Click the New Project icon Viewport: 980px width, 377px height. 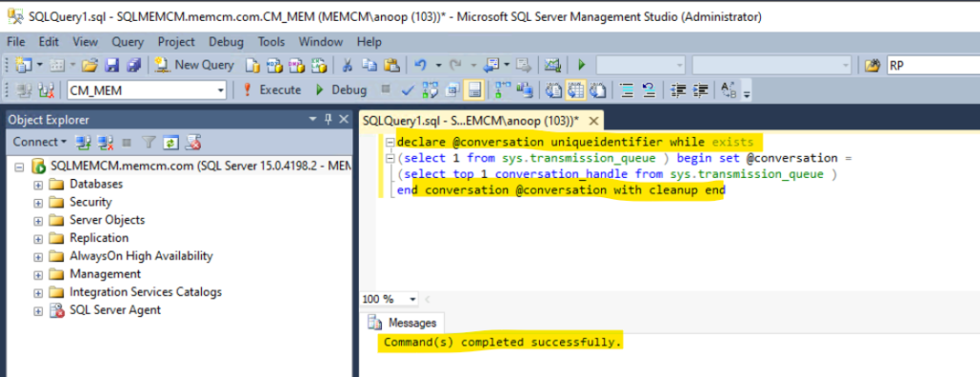point(24,65)
